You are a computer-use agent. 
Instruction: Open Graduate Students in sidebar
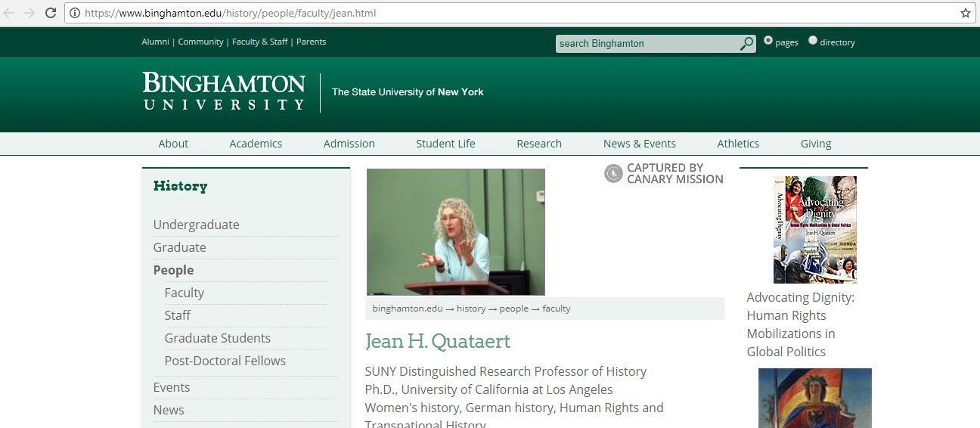[x=217, y=338]
